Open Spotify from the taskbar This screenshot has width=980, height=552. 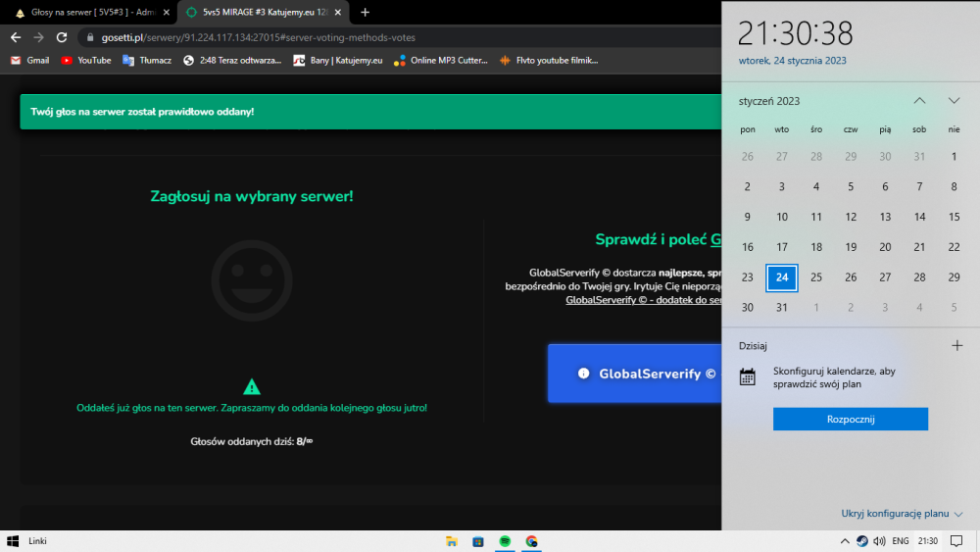pos(505,541)
